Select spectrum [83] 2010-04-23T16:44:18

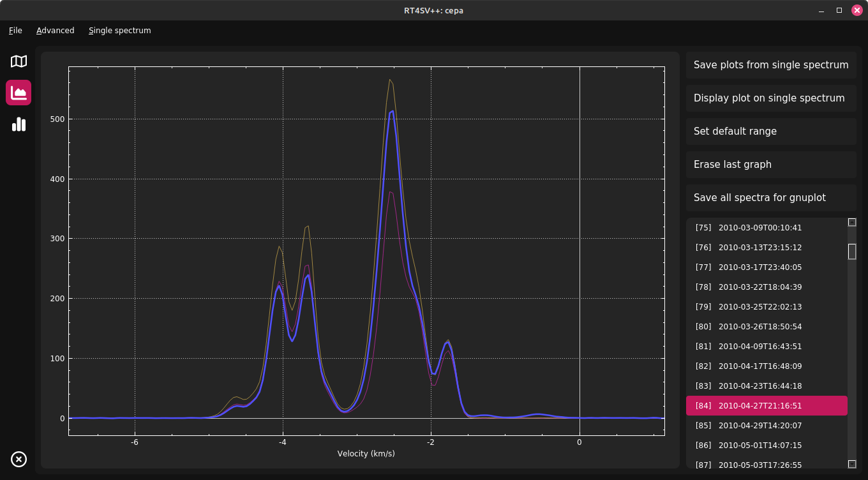pos(767,386)
